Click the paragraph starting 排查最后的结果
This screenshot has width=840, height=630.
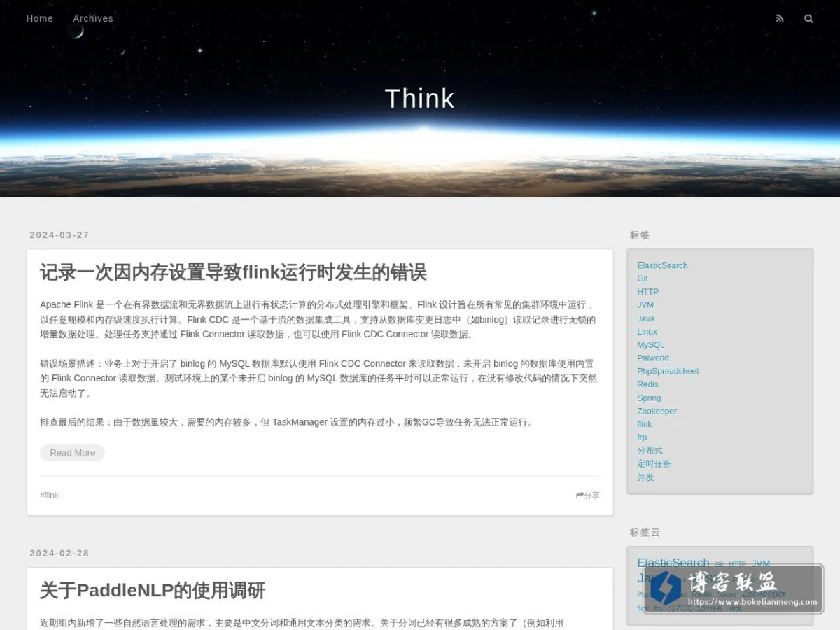(287, 422)
